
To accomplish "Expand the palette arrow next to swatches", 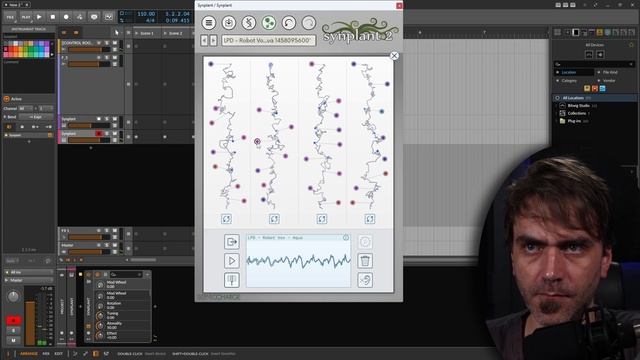I will (x=52, y=54).
